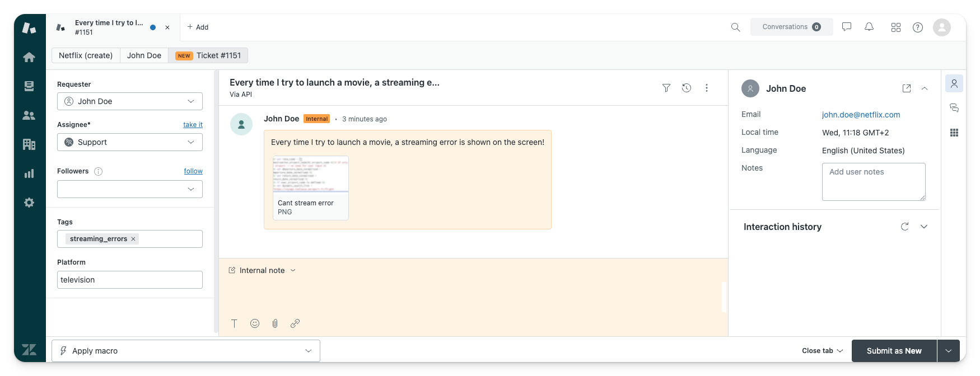Click the Conversations button

pos(791,27)
